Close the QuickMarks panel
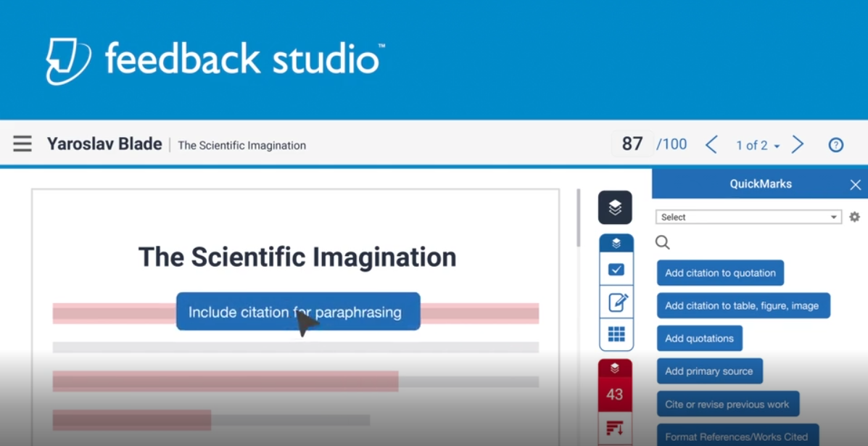The height and width of the screenshot is (446, 868). 855,185
